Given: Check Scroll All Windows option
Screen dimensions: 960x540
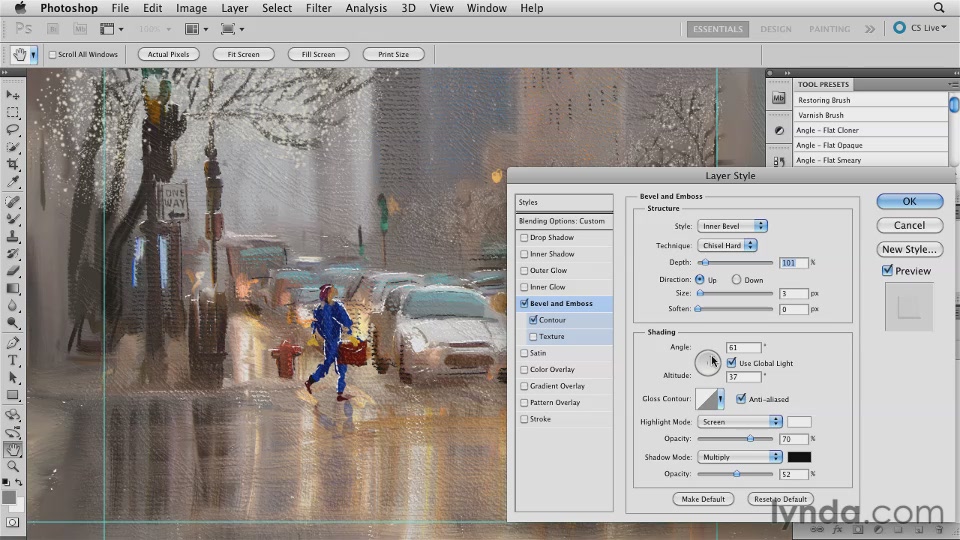Looking at the screenshot, I should [x=53, y=54].
